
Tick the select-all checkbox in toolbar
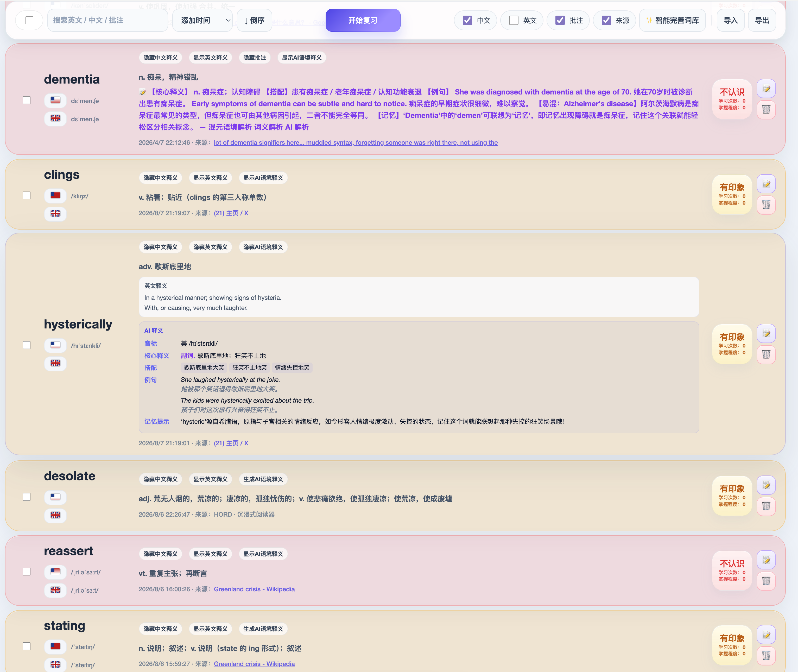pyautogui.click(x=29, y=20)
